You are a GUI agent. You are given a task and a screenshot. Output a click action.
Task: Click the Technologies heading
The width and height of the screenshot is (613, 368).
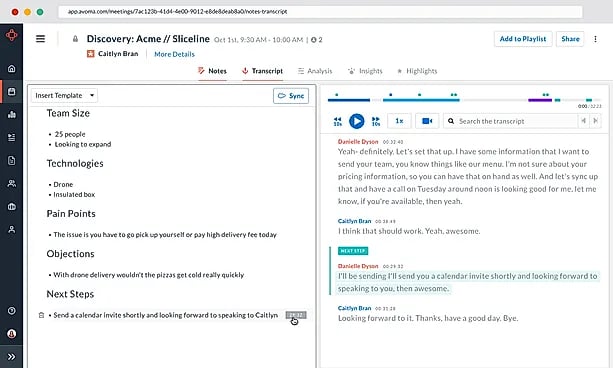coord(75,163)
